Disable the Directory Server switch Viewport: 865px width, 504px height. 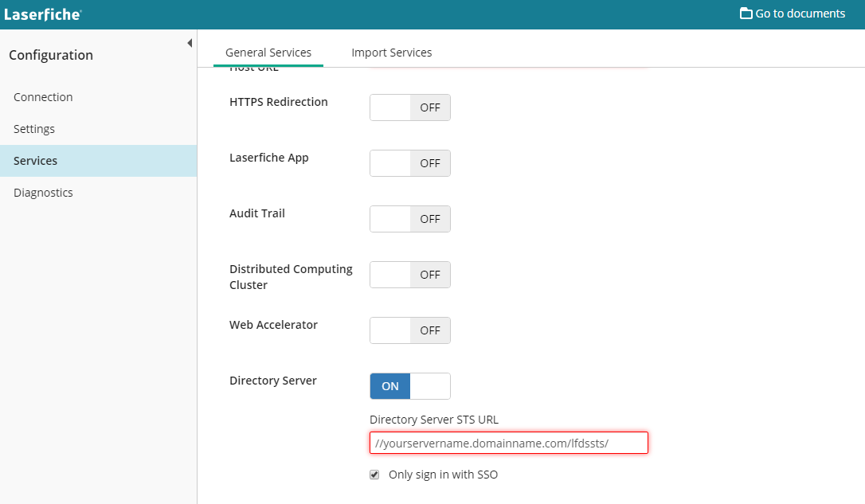tap(410, 386)
